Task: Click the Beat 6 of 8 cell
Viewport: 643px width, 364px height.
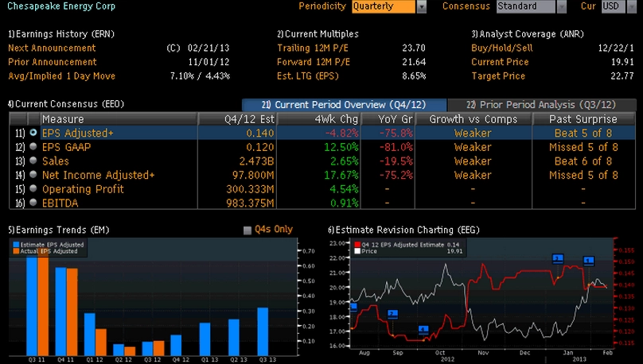Action: (583, 161)
